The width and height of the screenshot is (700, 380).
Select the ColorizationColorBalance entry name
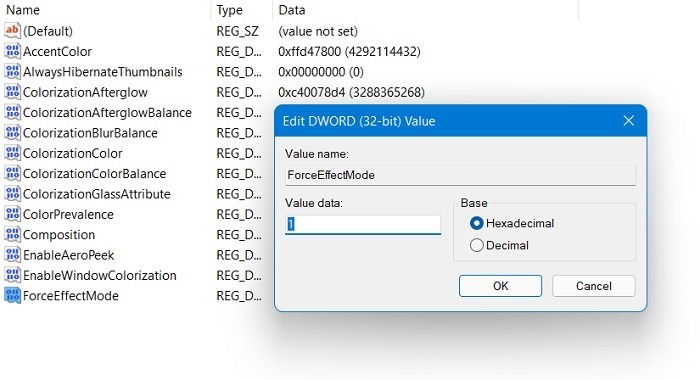[x=95, y=174]
